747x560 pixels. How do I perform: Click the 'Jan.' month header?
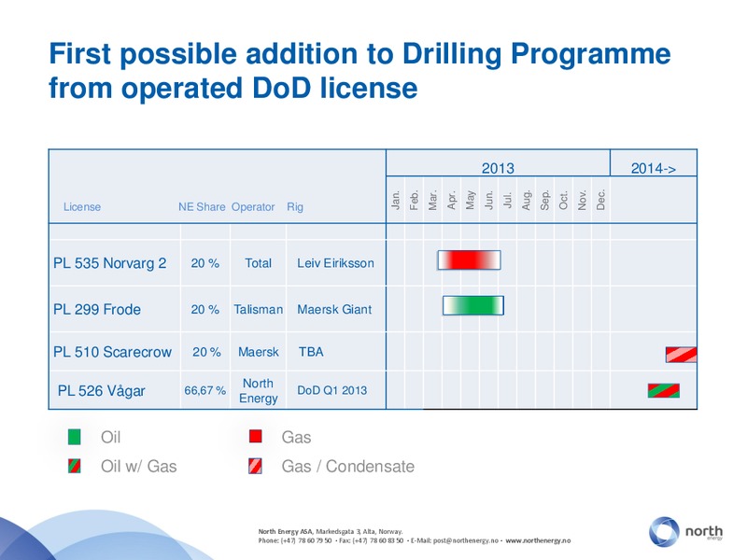point(395,200)
